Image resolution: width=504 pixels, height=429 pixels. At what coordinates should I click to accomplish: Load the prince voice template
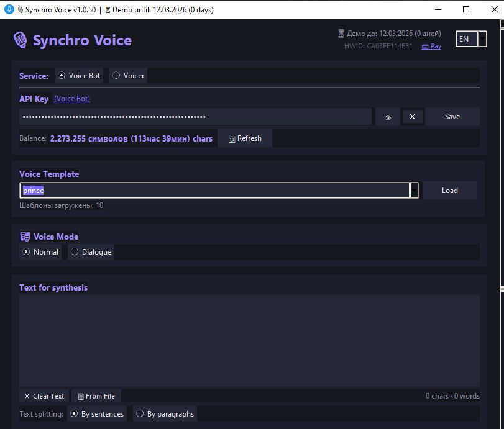pos(449,190)
